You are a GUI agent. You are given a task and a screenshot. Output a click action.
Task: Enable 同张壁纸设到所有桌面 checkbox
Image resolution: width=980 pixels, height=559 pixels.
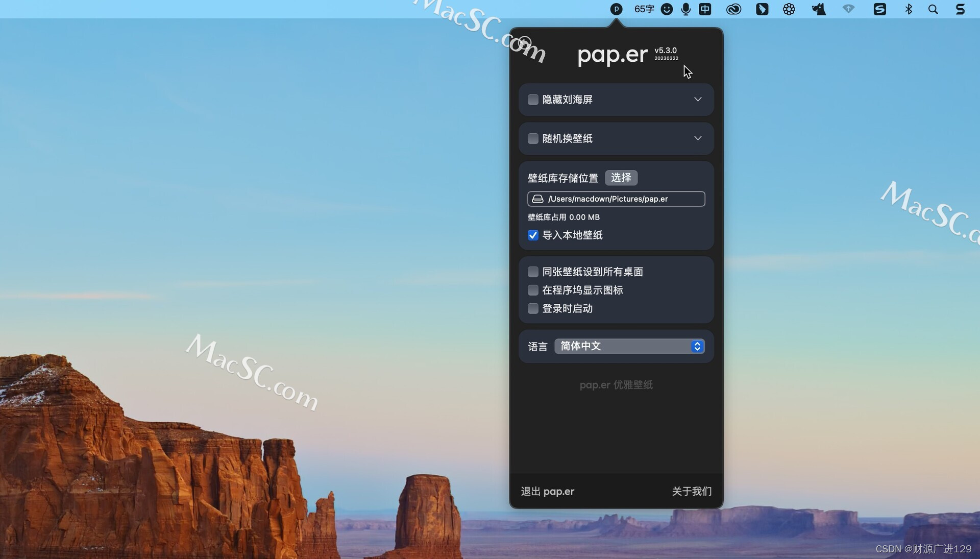533,272
